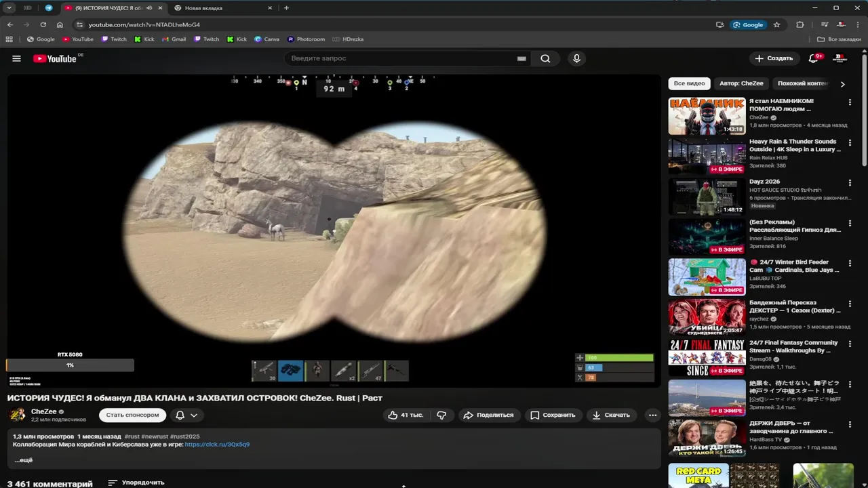The image size is (868, 488).
Task: Show next chips with right arrow
Action: pyautogui.click(x=843, y=84)
